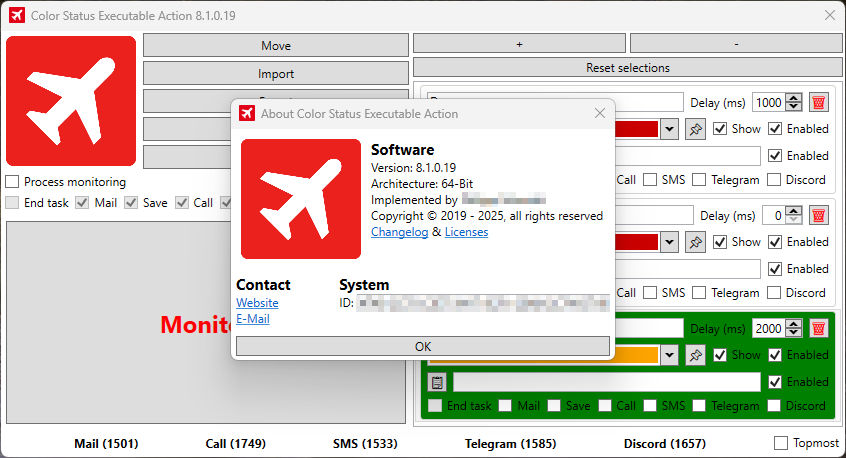The width and height of the screenshot is (846, 458).
Task: Enable SMS in the delay 1000 entry
Action: (651, 180)
